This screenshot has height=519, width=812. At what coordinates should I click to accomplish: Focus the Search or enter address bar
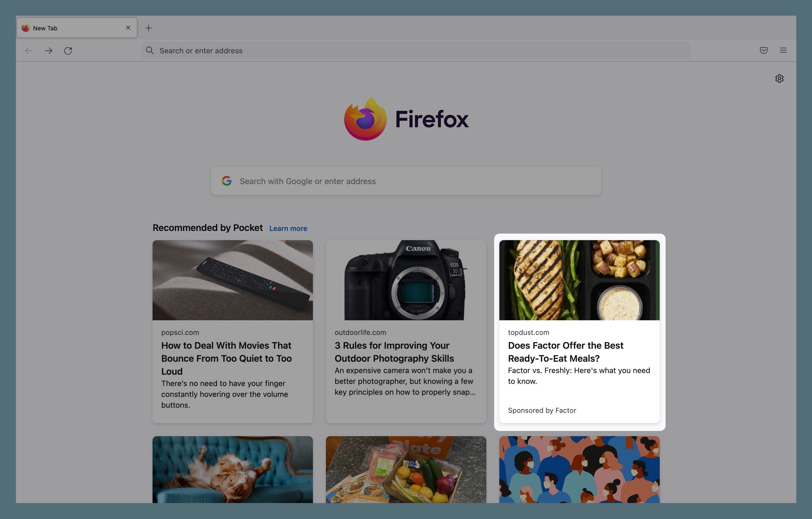[416, 51]
